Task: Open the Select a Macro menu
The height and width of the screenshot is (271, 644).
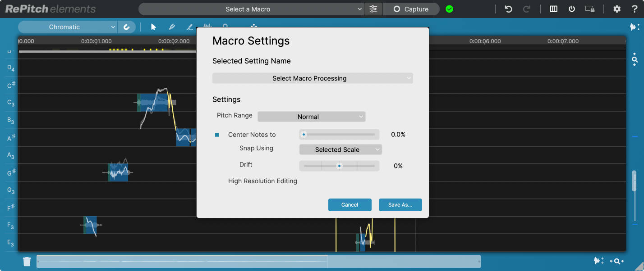Action: tap(251, 9)
